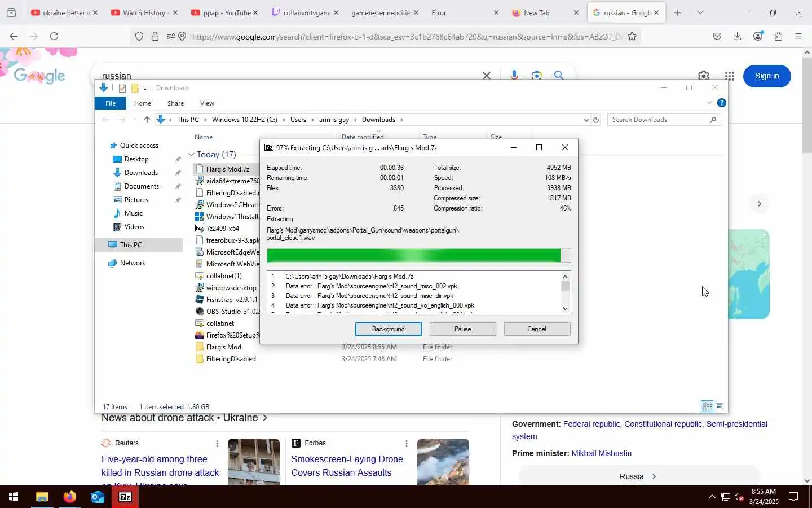
Task: Switch to the ppap - YouTube tab
Action: point(226,12)
